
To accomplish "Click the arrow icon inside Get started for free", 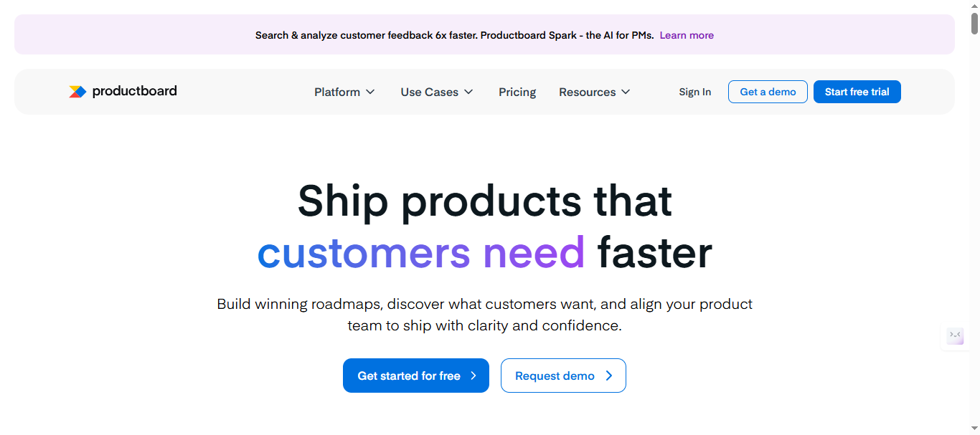I will coord(473,375).
